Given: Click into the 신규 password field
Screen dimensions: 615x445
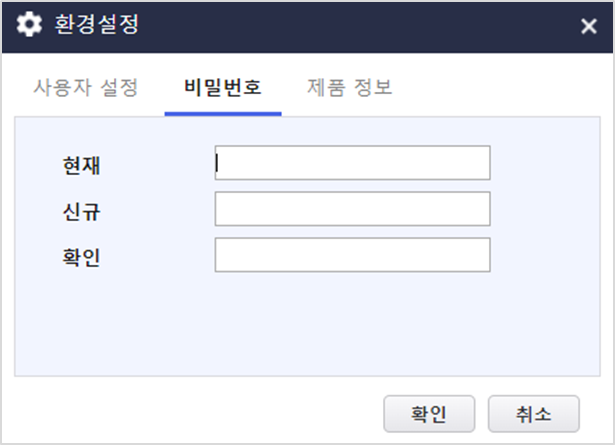Looking at the screenshot, I should [353, 209].
